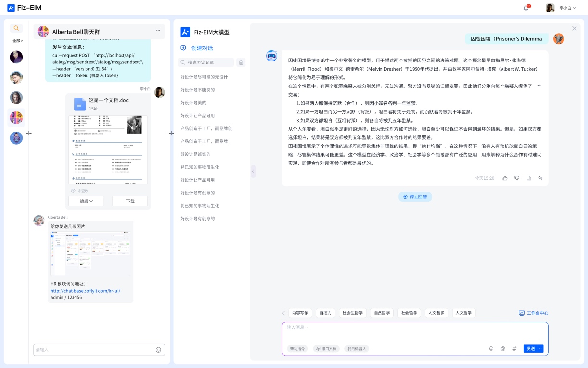The image size is (588, 368).
Task: Click 下载 to download the document
Action: click(x=130, y=201)
